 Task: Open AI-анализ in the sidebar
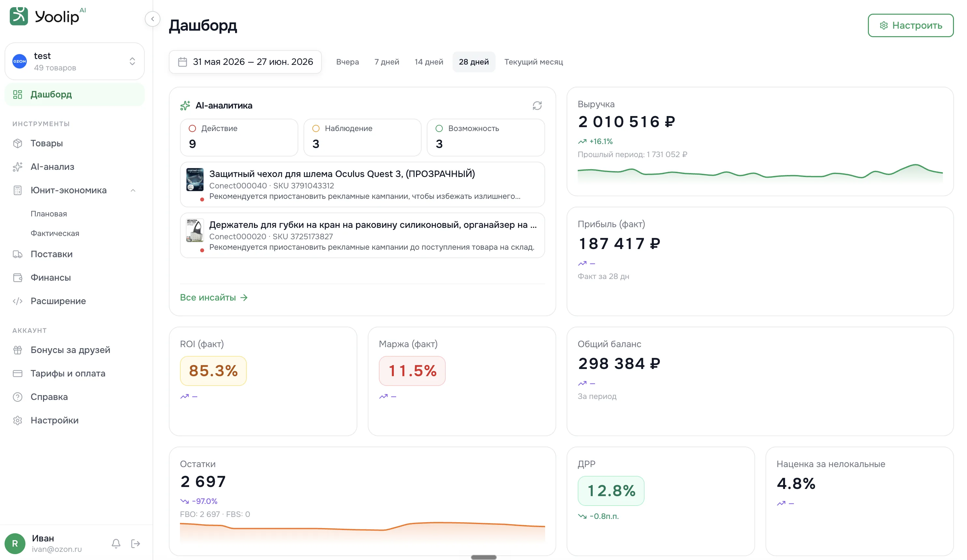74,167
